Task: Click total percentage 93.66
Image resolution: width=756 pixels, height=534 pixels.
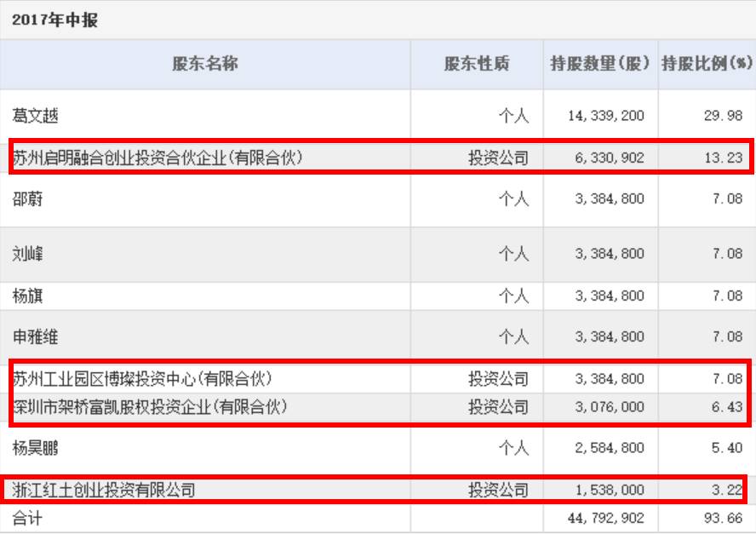Action: pos(723,519)
